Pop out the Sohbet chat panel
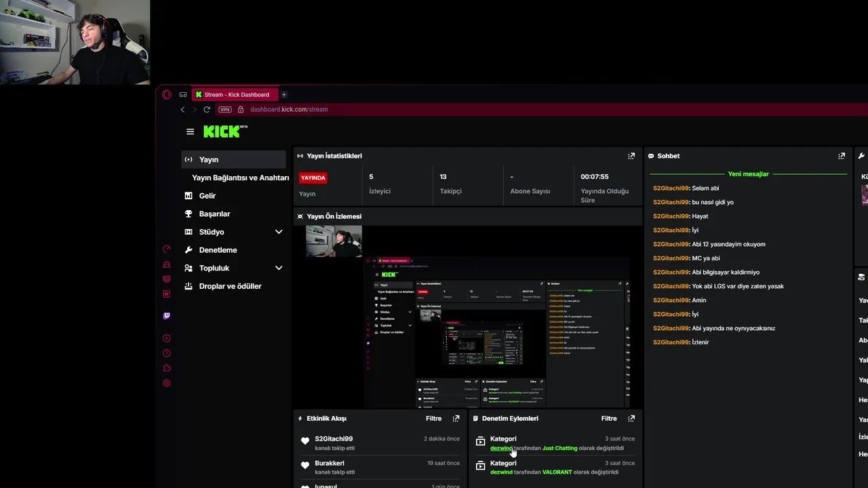Viewport: 868px width, 488px height. (842, 156)
